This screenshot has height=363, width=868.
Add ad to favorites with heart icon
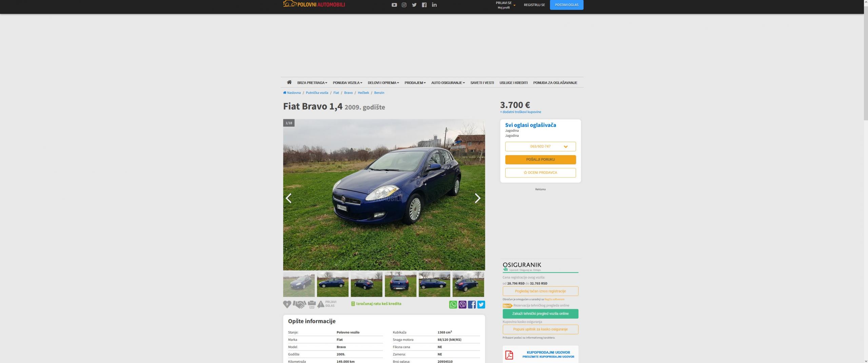(x=287, y=304)
